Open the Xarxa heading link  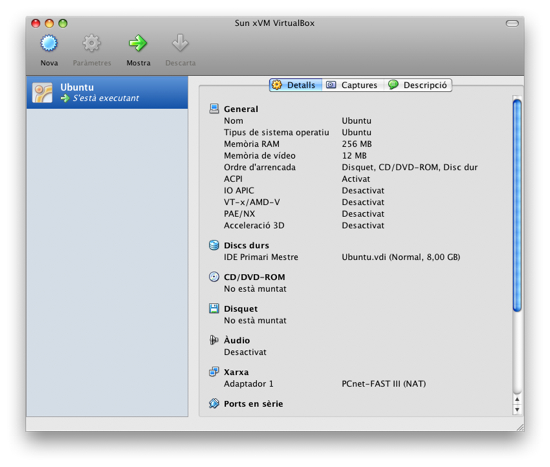point(236,372)
